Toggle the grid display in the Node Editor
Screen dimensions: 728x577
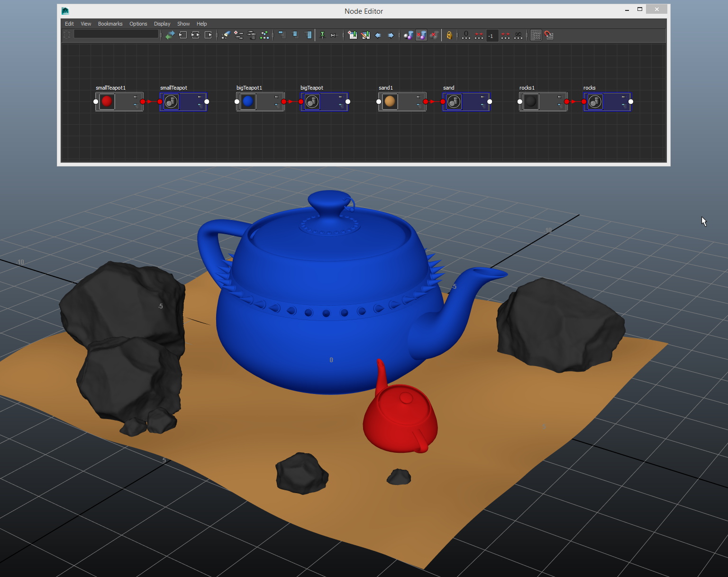pos(536,35)
